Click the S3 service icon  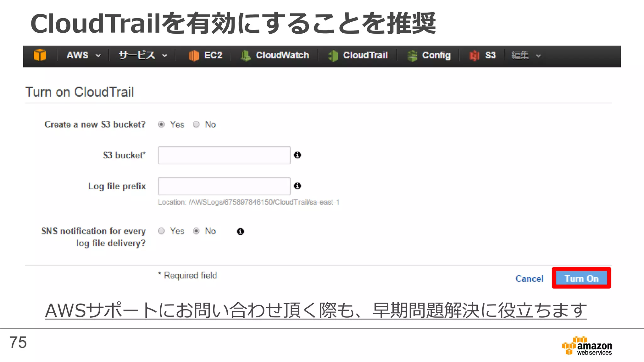pyautogui.click(x=475, y=56)
